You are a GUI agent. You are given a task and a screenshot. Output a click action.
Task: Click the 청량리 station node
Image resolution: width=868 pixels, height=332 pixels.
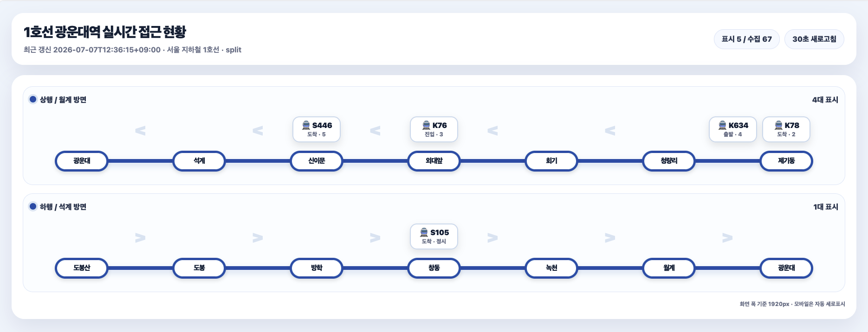pos(669,161)
